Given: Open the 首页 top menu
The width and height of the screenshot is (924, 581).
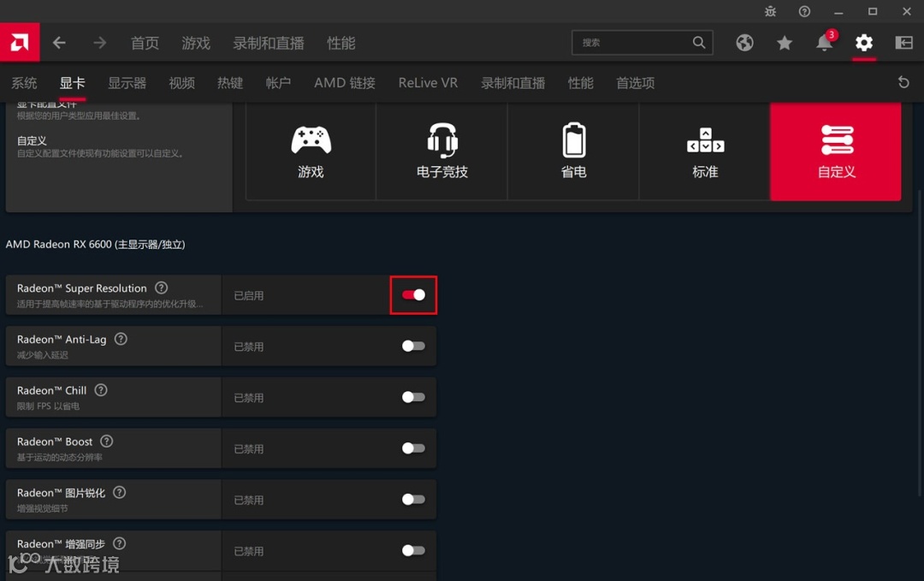Looking at the screenshot, I should point(145,43).
